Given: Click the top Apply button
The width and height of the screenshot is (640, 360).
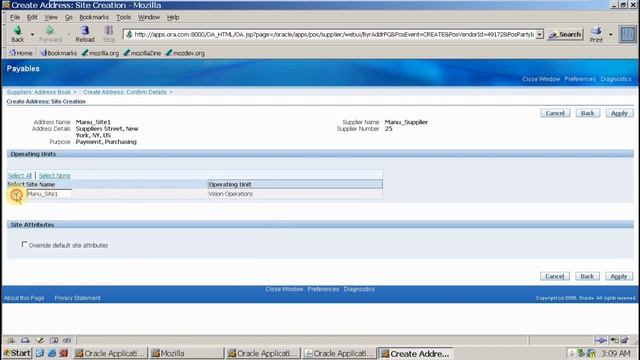Looking at the screenshot, I should tap(619, 113).
